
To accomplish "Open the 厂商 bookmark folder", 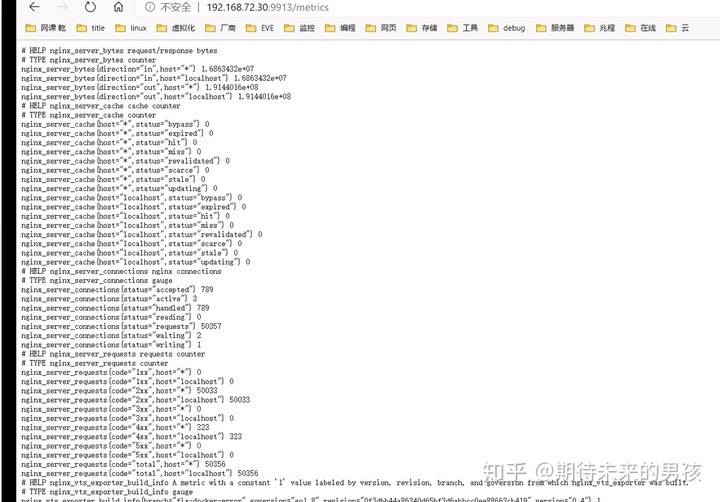I will point(220,28).
